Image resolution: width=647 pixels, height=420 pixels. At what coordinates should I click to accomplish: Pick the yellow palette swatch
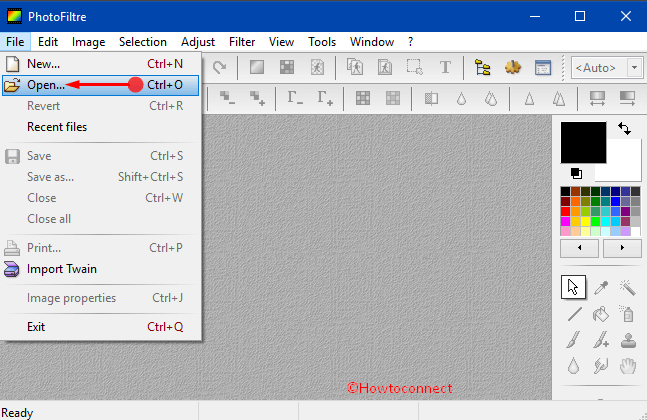(586, 222)
